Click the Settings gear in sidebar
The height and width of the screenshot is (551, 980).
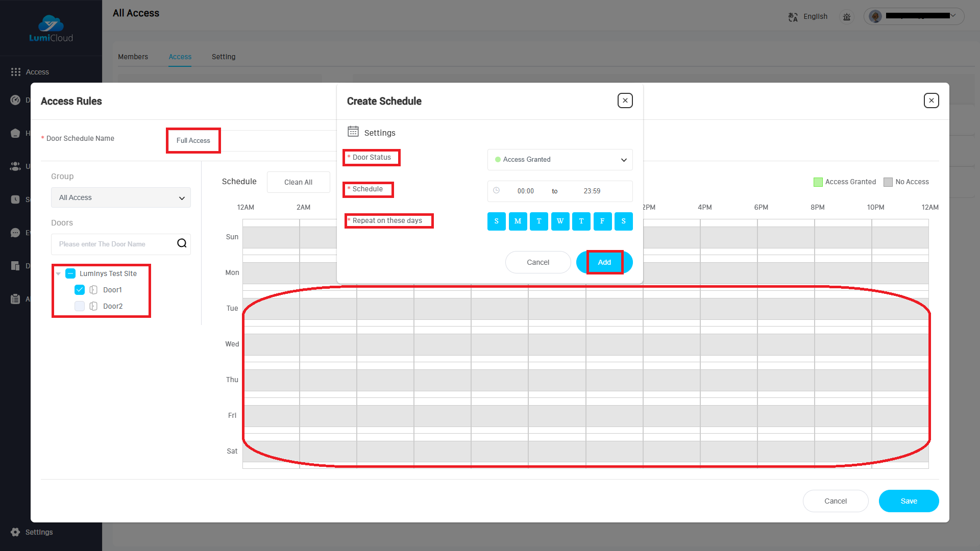click(16, 532)
